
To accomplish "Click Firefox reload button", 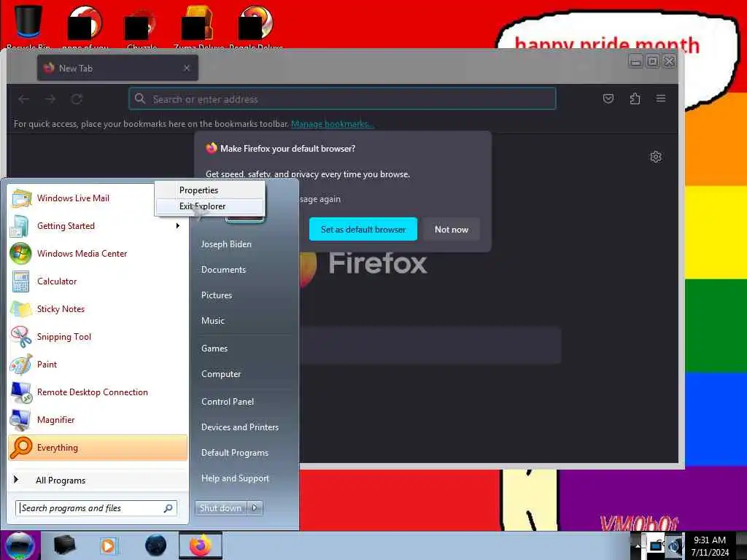I will click(x=77, y=99).
